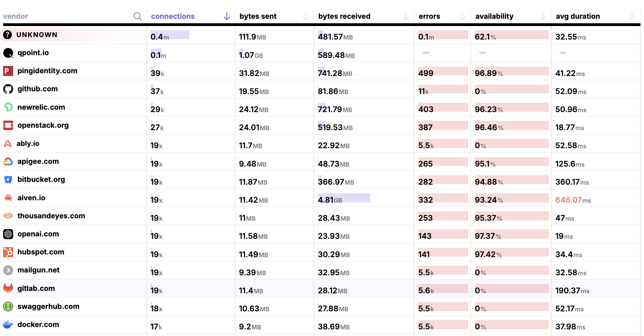The height and width of the screenshot is (336, 644).
Task: Sort by bytes sent arrow
Action: 305,16
